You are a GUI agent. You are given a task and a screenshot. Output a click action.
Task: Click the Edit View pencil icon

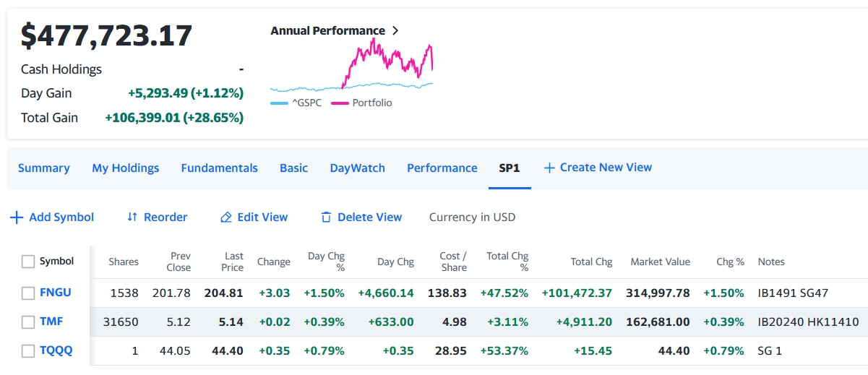(226, 217)
